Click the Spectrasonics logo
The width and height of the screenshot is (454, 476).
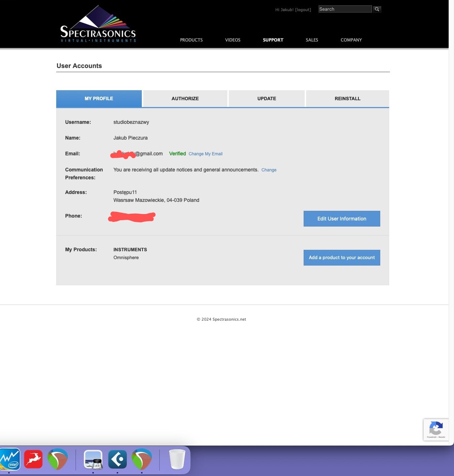pyautogui.click(x=98, y=24)
